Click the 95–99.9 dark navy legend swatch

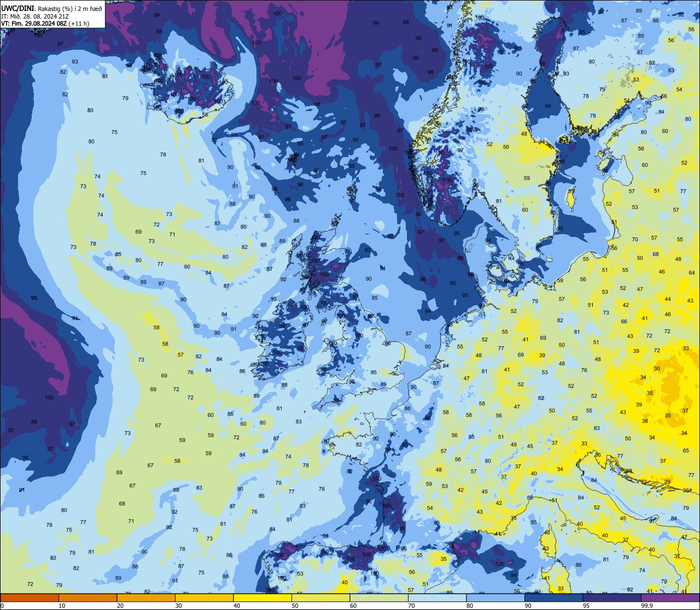tap(612, 598)
